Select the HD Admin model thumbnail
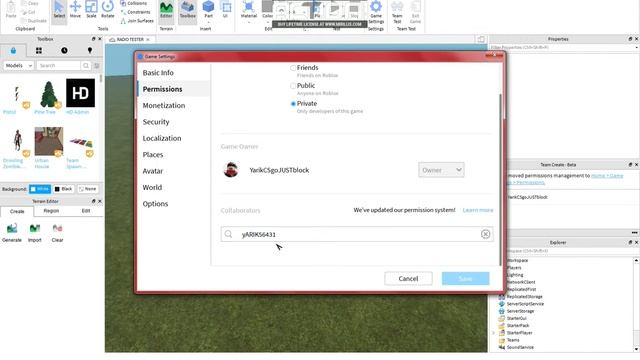640x360 pixels. tap(80, 93)
